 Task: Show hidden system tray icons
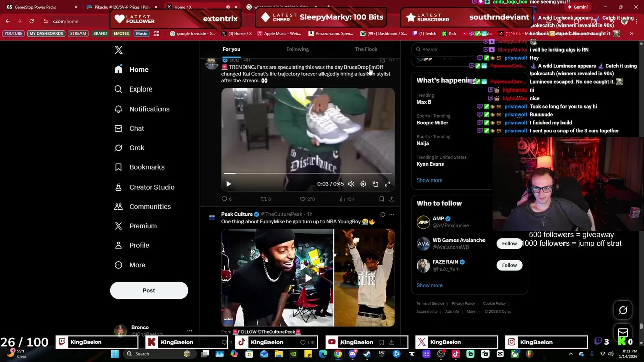pyautogui.click(x=570, y=354)
